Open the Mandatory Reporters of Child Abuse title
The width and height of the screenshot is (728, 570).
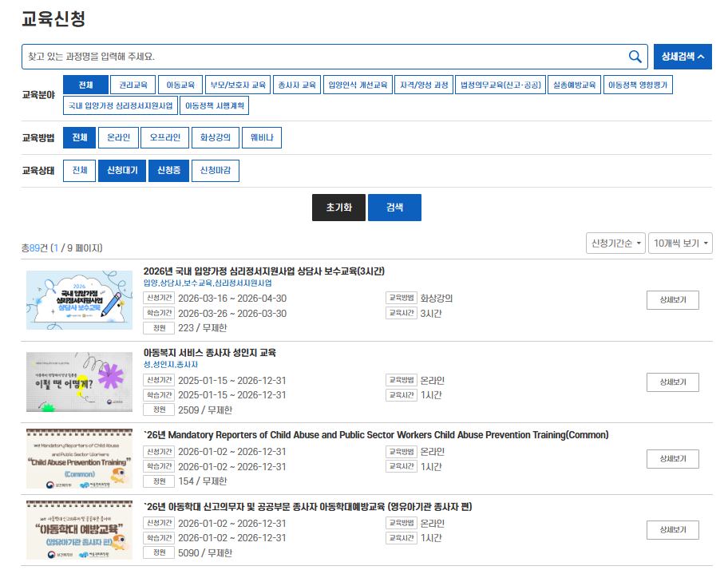tap(376, 435)
